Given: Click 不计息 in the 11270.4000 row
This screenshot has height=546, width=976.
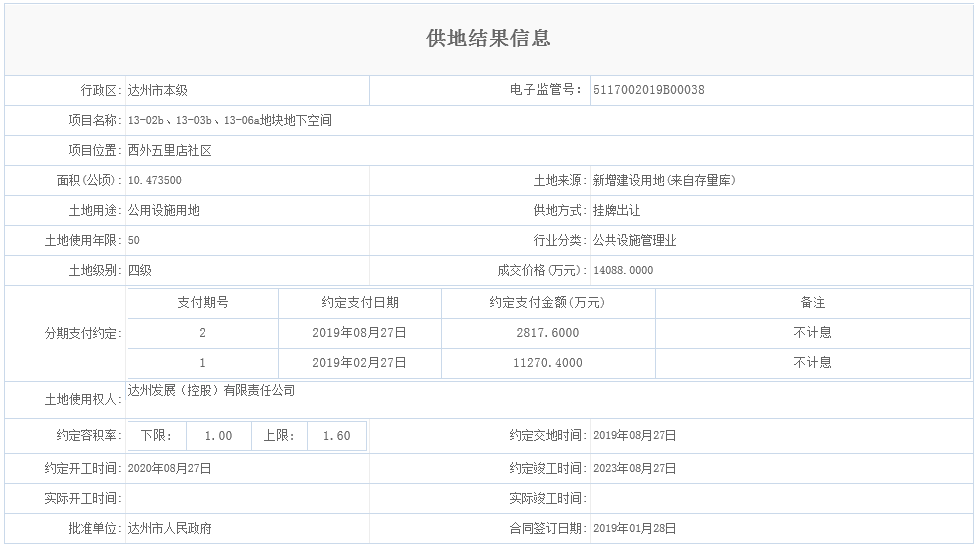Looking at the screenshot, I should pos(812,363).
